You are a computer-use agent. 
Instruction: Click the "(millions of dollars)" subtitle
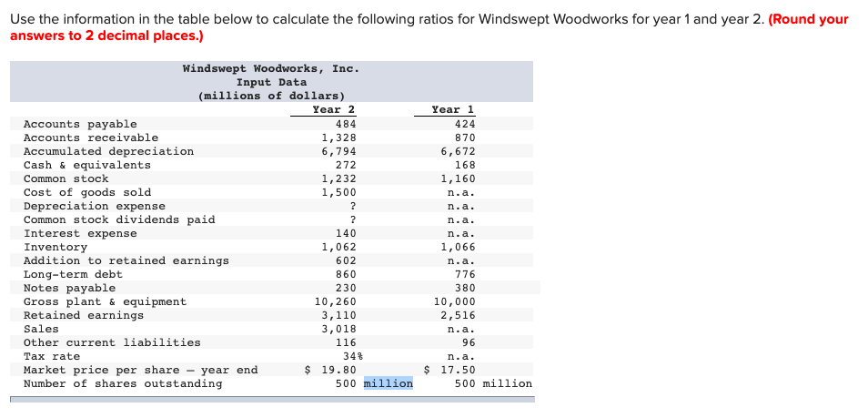pyautogui.click(x=271, y=96)
